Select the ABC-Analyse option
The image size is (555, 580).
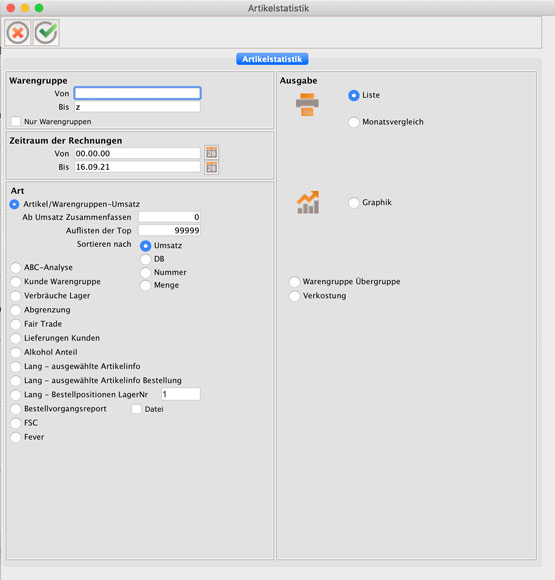[x=16, y=267]
